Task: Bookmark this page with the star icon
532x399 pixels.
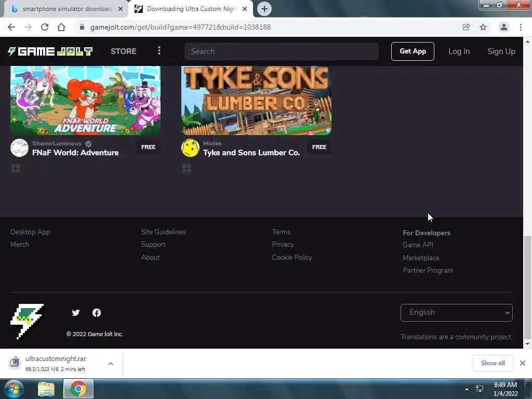Action: click(x=483, y=27)
